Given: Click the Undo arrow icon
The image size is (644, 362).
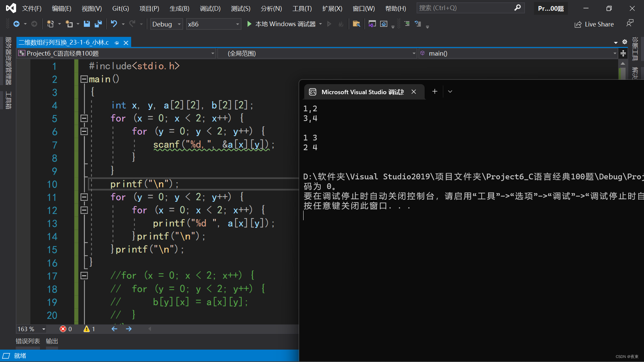Looking at the screenshot, I should click(114, 24).
